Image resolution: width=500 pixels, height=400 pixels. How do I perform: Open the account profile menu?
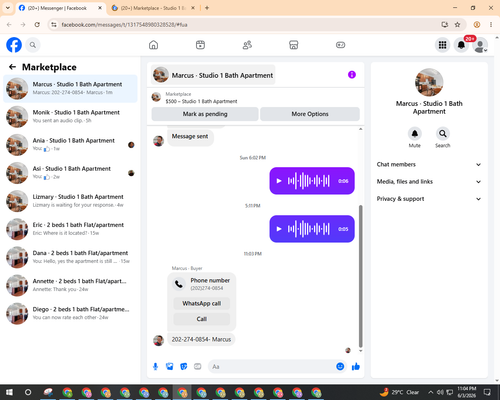pos(480,45)
